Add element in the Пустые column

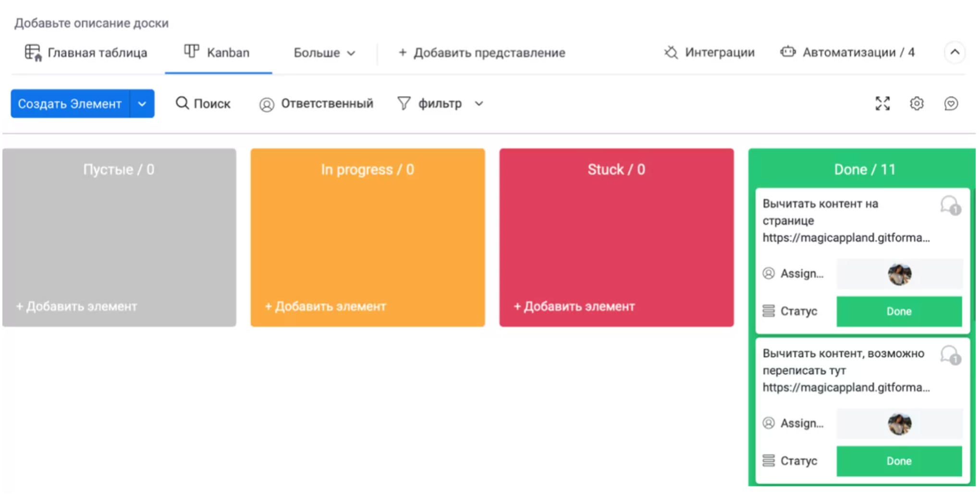pos(77,306)
